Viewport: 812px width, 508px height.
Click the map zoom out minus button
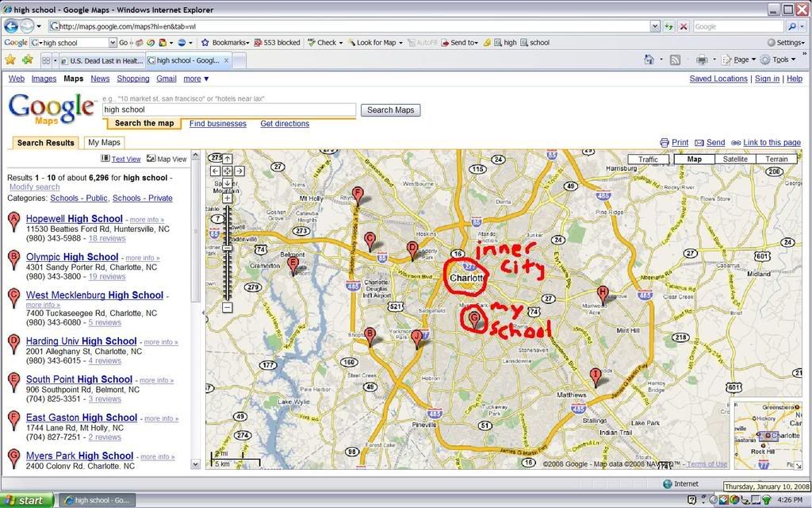[227, 307]
